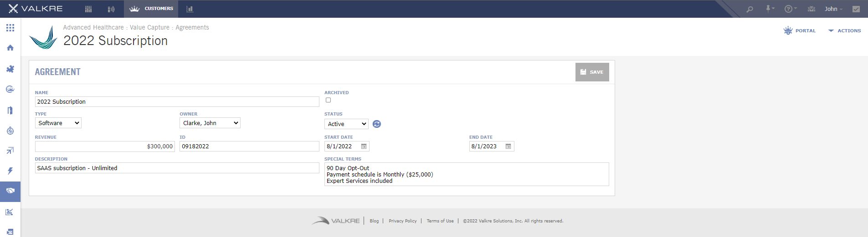
Task: Click the "2022 Subscription" page title
Action: 115,40
